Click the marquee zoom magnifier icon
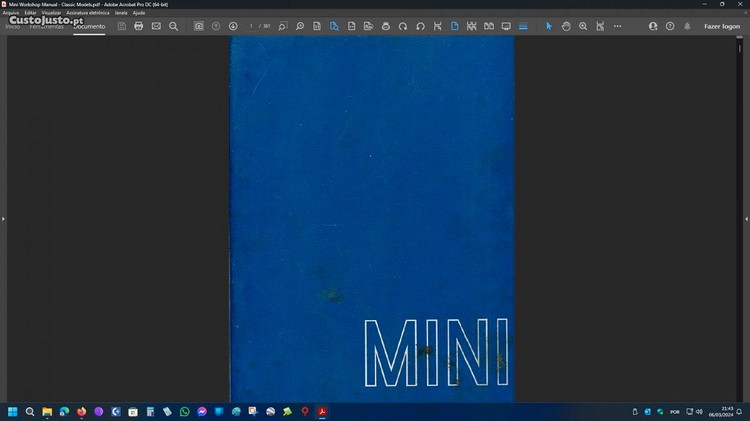 point(583,26)
